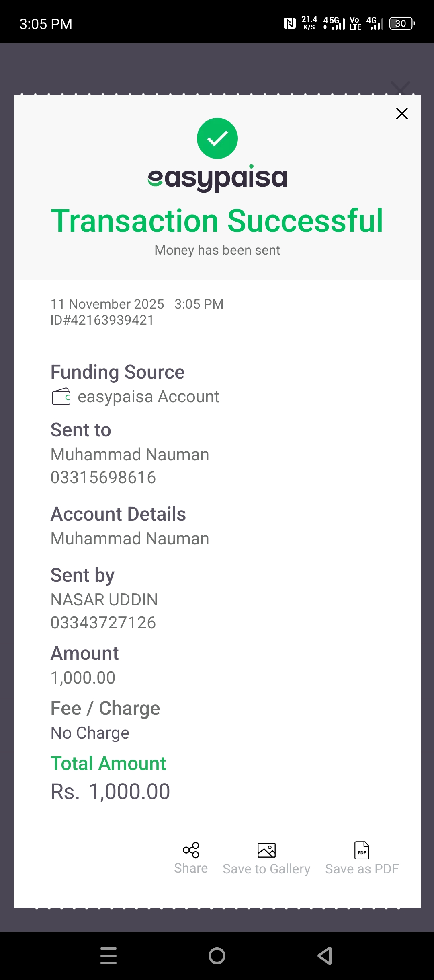This screenshot has height=980, width=434.
Task: Tap recipient phone number 03315698616
Action: coord(103,478)
